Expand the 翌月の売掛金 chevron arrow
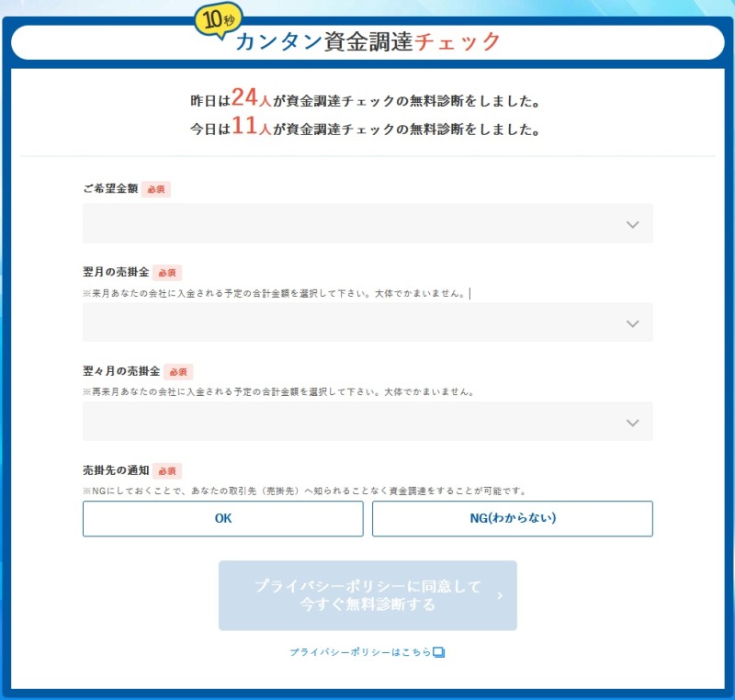 point(632,323)
